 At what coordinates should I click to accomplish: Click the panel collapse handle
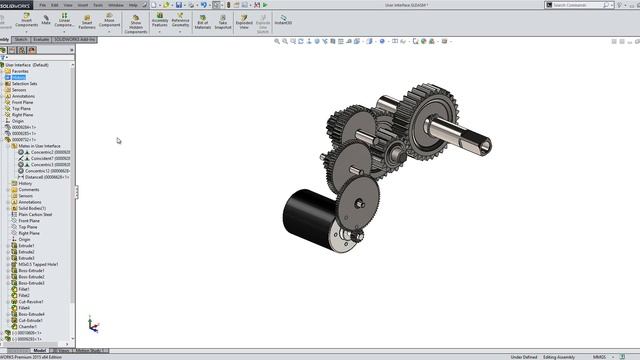[x=76, y=192]
